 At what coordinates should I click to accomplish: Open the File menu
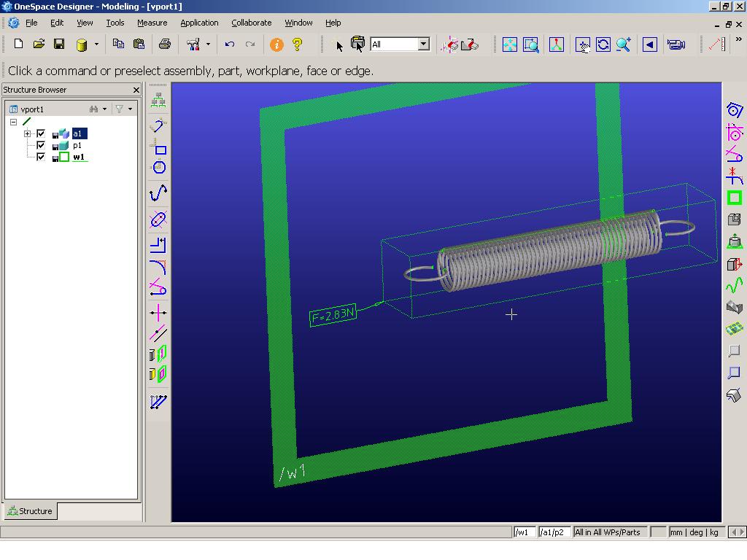(31, 23)
